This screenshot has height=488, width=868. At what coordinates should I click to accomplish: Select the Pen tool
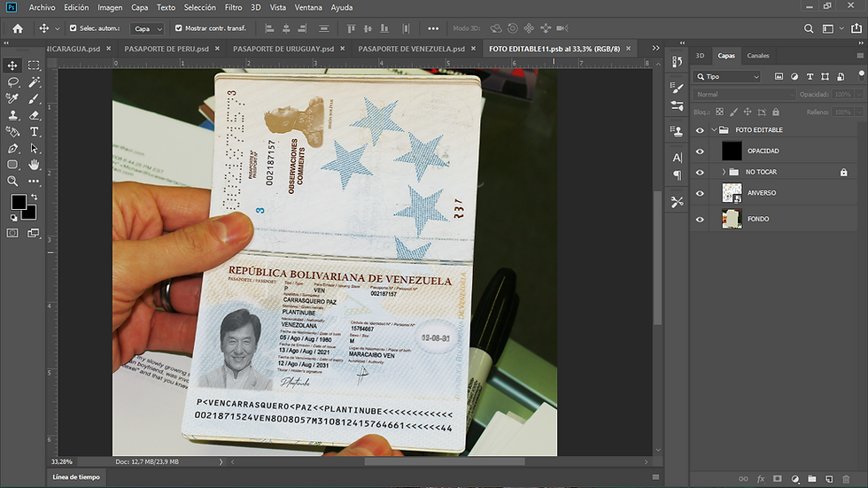12,148
